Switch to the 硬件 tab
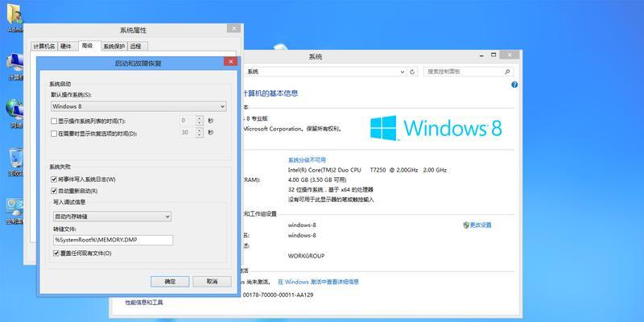644x322 pixels. coord(66,47)
